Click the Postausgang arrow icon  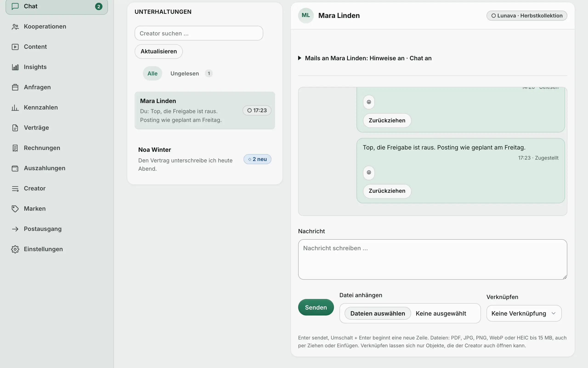coord(15,229)
